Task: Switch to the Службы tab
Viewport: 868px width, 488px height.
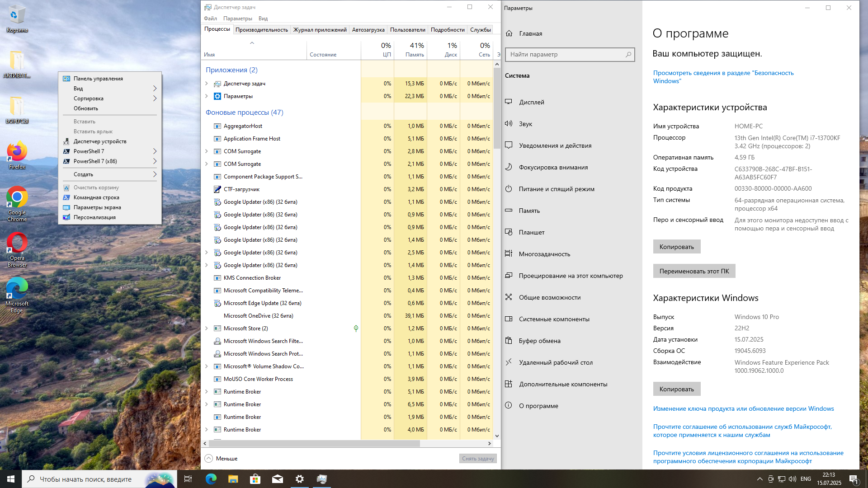Action: coord(480,30)
